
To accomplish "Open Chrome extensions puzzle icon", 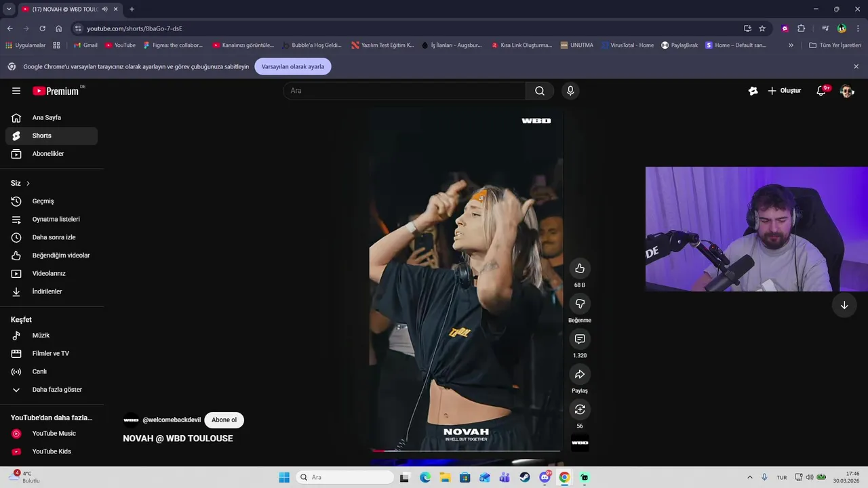I will pyautogui.click(x=801, y=28).
